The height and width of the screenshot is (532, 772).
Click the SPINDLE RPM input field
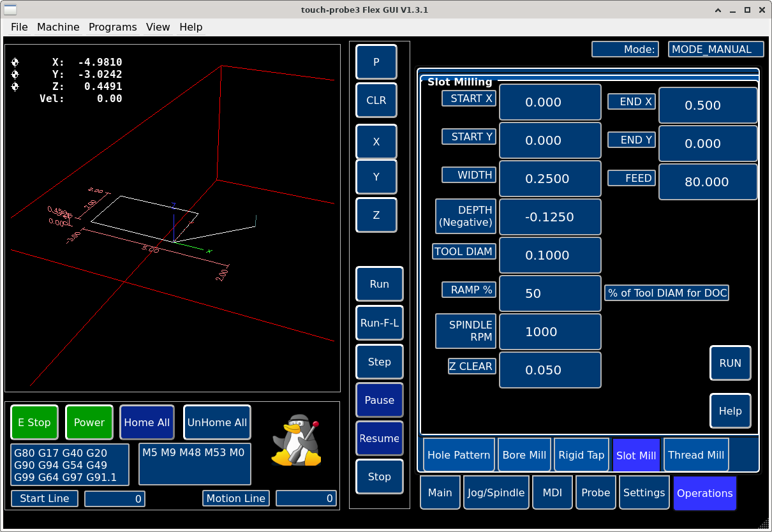(549, 332)
